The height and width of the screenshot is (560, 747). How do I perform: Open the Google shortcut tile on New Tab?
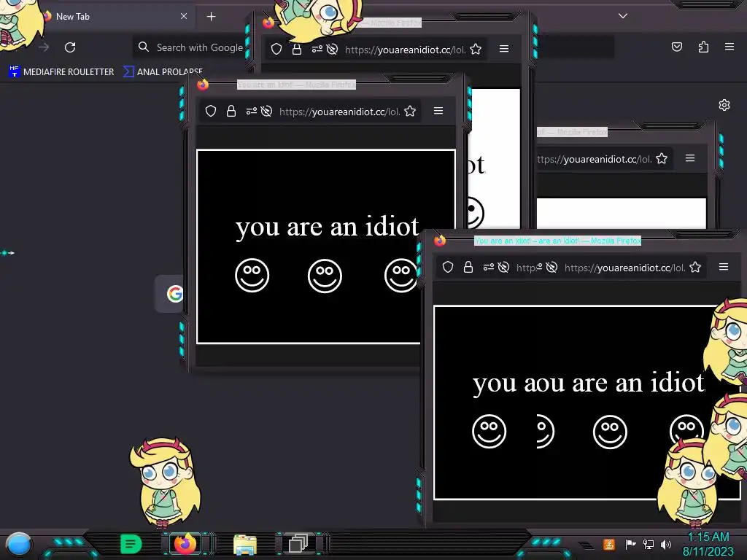[x=170, y=294]
